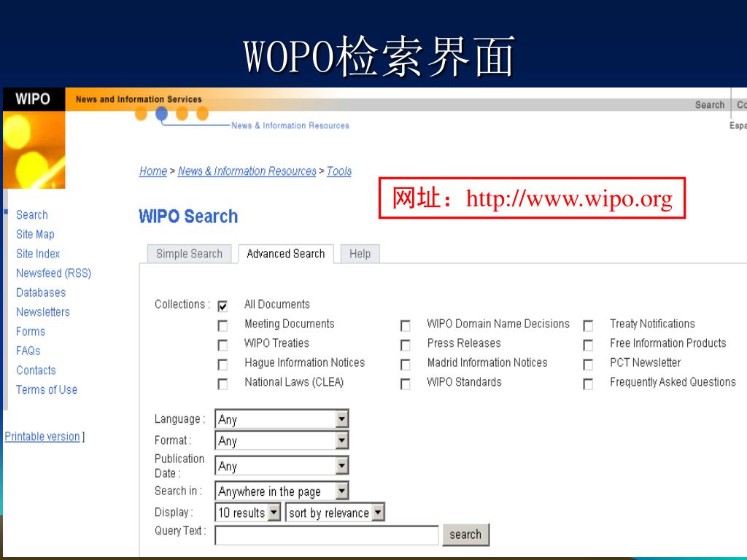Open Newsletters sidebar link
This screenshot has height=560, width=747.
(x=43, y=312)
